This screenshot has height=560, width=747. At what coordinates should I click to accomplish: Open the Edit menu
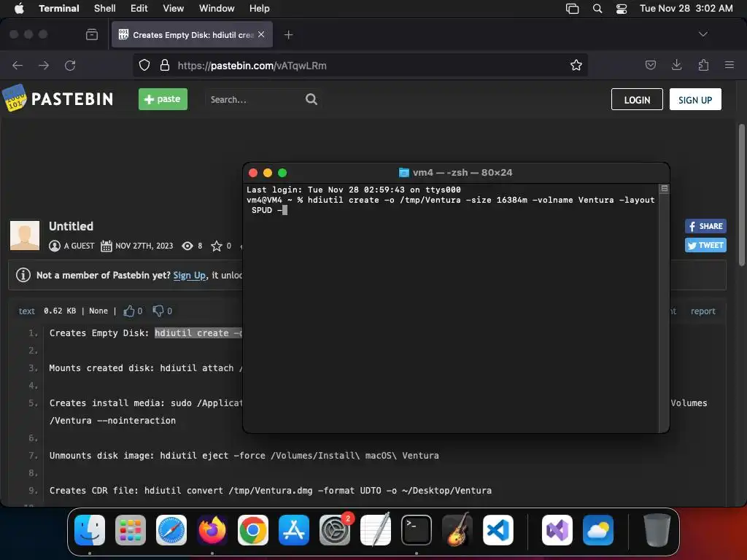139,8
